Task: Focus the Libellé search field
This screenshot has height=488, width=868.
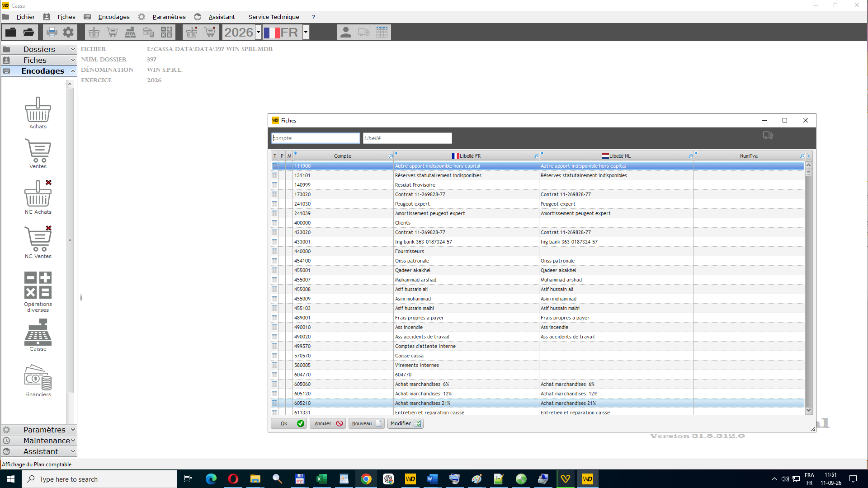Action: [x=407, y=138]
